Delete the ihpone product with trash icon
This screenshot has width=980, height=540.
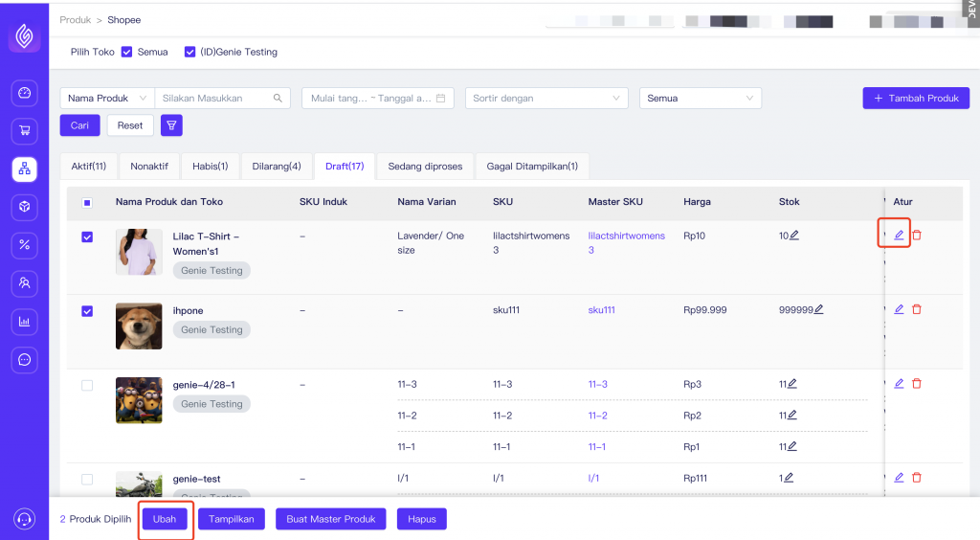click(x=917, y=309)
